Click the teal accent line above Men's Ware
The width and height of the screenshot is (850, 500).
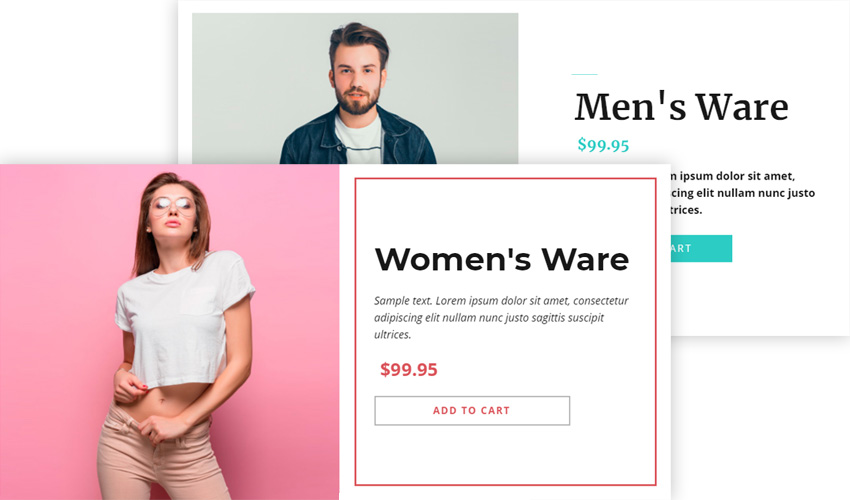584,74
